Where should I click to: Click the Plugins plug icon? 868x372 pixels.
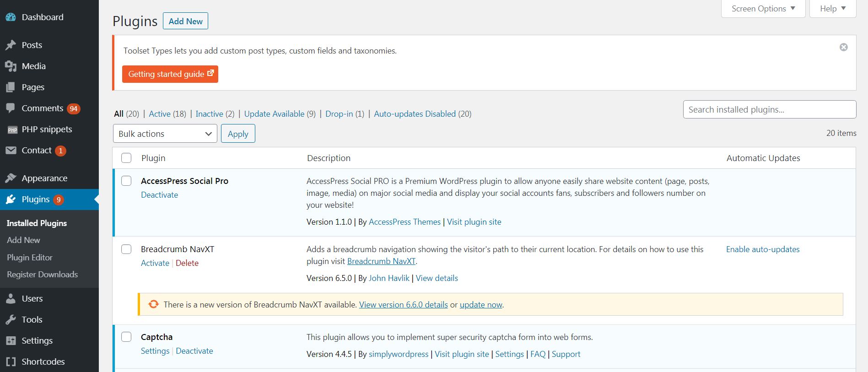pyautogui.click(x=11, y=199)
